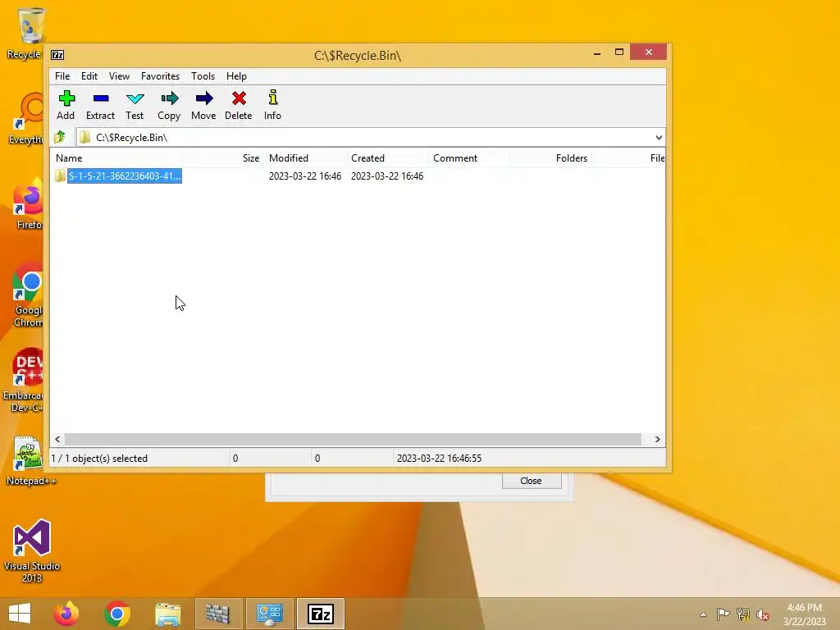Launch Firefox from the taskbar
The height and width of the screenshot is (630, 840).
coord(66,614)
